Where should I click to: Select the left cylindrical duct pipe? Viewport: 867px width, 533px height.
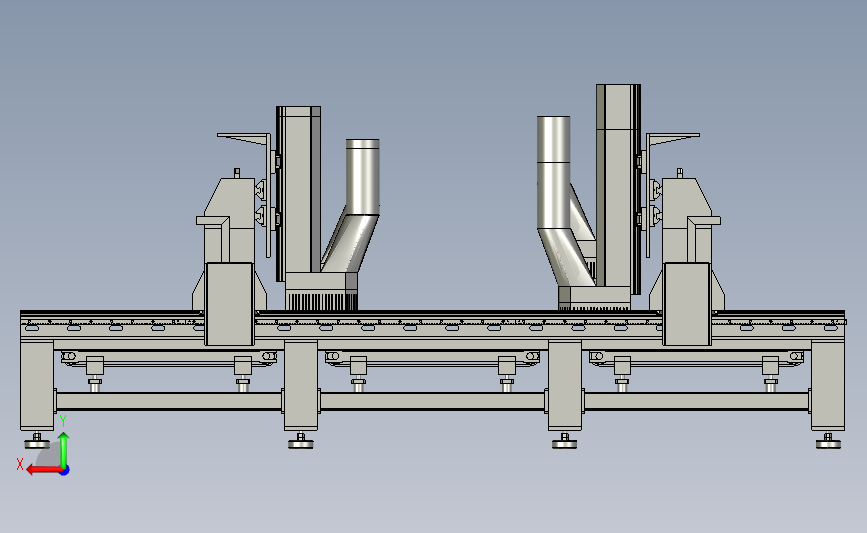[x=362, y=177]
